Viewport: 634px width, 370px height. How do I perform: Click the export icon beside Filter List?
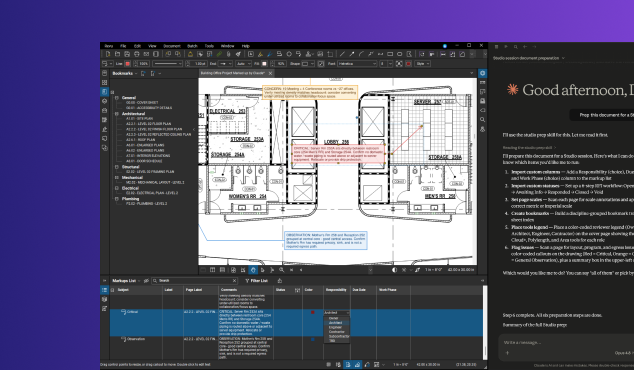pos(280,281)
